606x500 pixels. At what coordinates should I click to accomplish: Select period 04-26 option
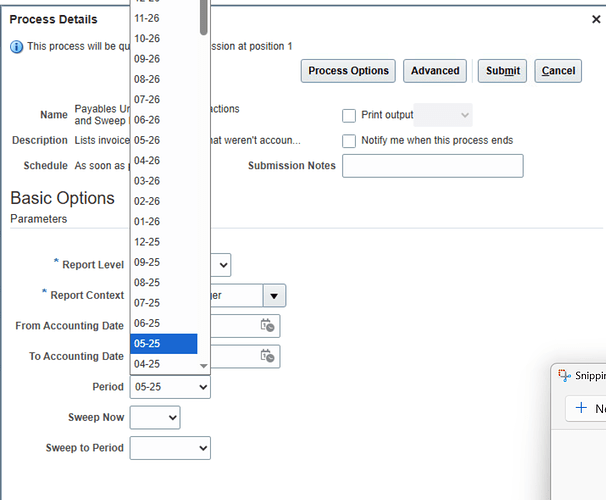click(164, 160)
